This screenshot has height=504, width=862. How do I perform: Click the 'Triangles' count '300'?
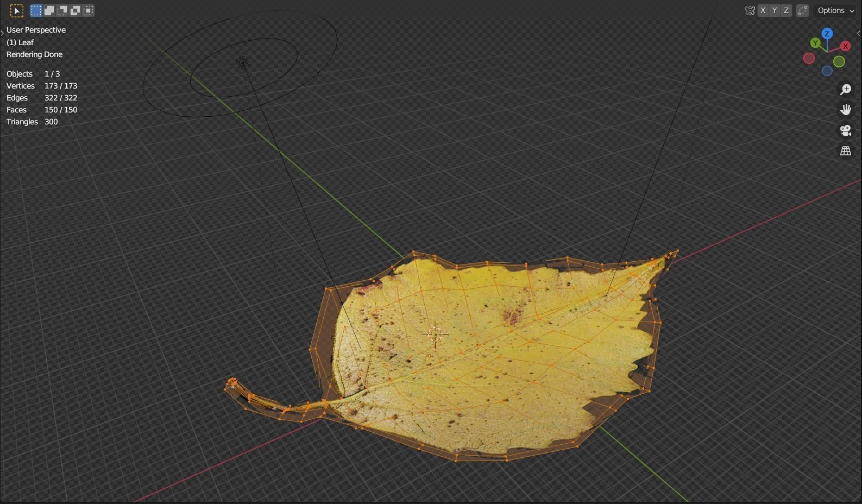pos(51,122)
